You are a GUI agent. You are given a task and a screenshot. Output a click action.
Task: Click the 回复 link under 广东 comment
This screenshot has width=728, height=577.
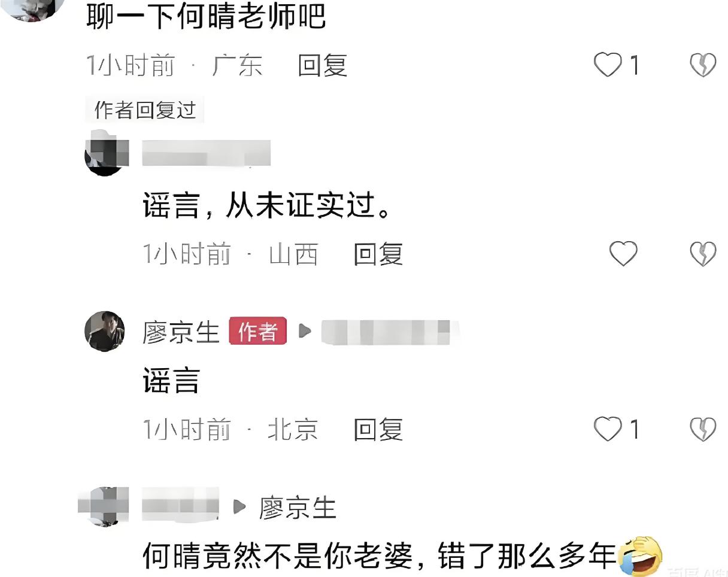[323, 65]
